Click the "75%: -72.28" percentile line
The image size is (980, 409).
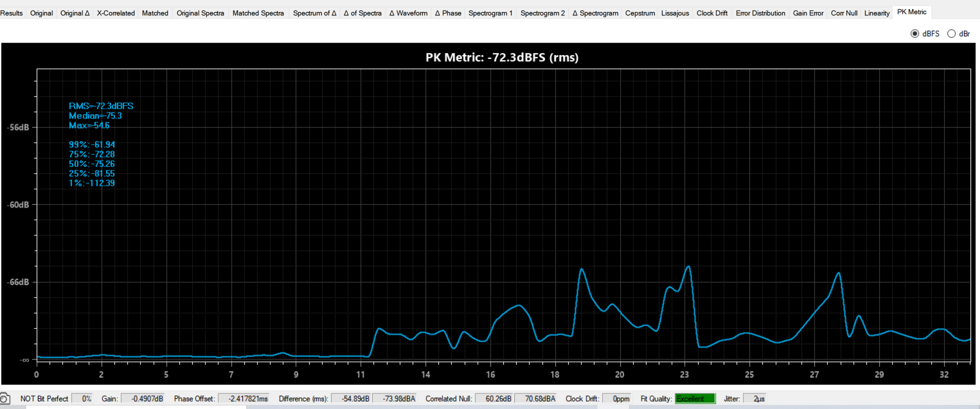click(x=92, y=154)
